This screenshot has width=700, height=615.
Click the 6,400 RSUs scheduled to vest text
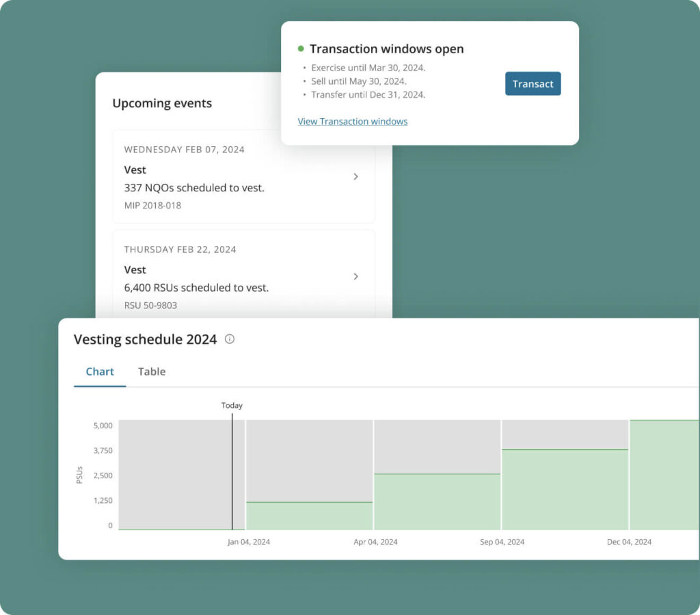coord(196,288)
